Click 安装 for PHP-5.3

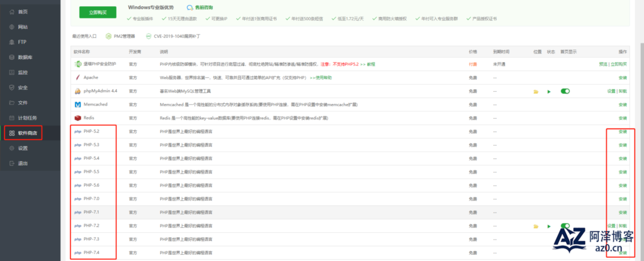pyautogui.click(x=623, y=145)
